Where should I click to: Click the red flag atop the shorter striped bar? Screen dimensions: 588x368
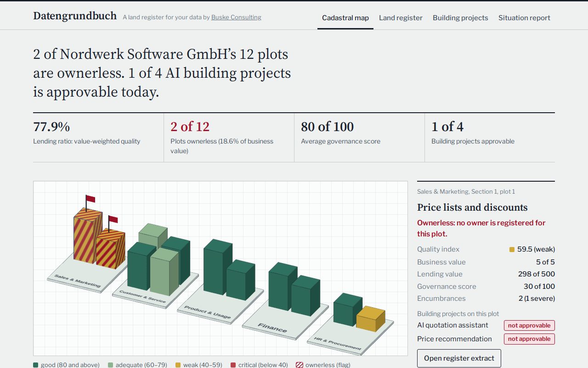[113, 219]
